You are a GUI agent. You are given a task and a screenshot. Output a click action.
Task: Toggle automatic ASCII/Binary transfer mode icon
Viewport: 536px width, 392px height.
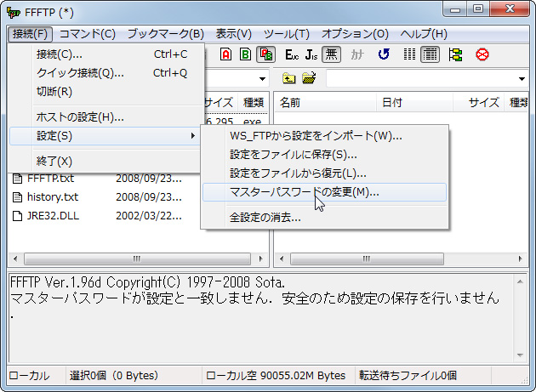pyautogui.click(x=266, y=54)
